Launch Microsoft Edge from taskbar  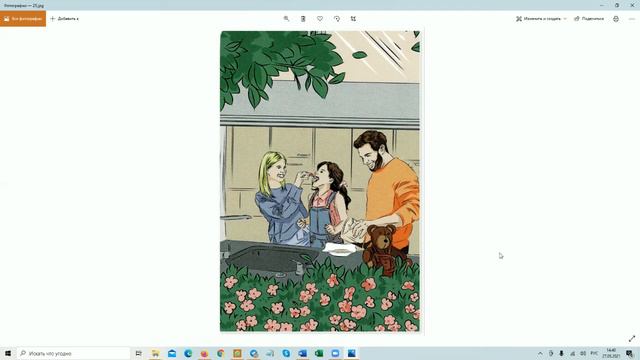tap(188, 353)
